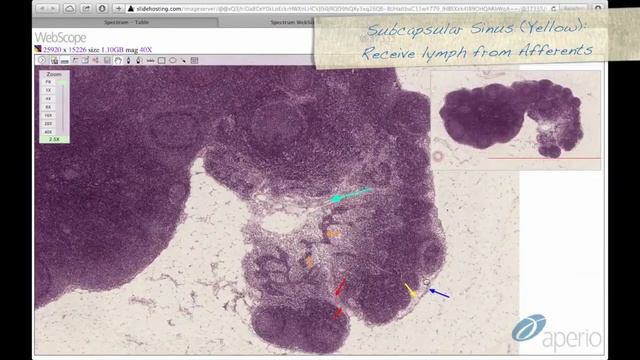Click the save disk icon in toolbar
The image size is (640, 360).
(107, 60)
